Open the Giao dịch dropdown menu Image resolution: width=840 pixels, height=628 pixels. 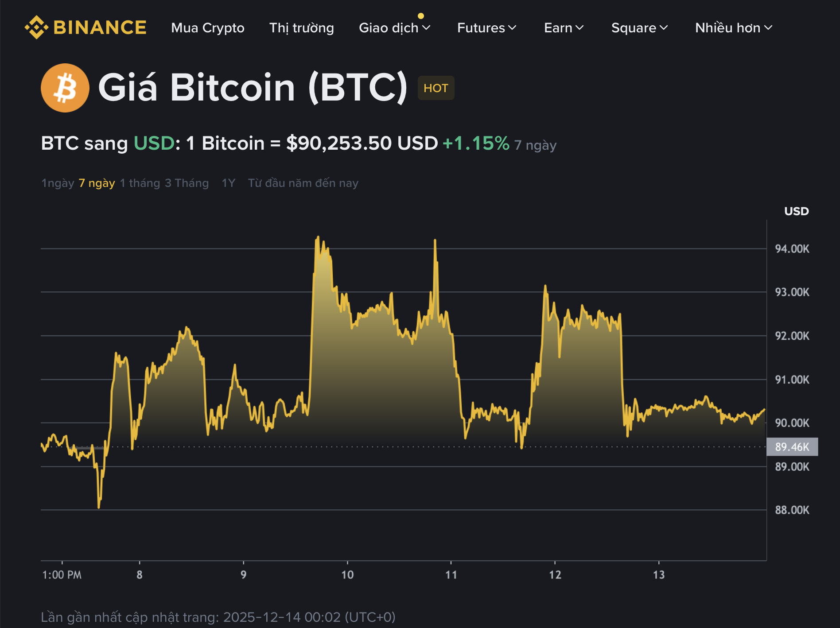[x=395, y=28]
